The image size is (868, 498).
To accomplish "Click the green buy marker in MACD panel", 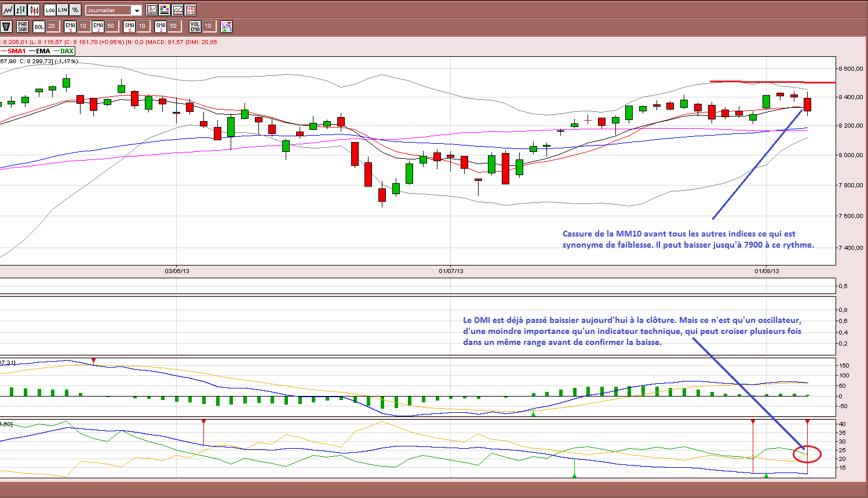I will pyautogui.click(x=534, y=413).
